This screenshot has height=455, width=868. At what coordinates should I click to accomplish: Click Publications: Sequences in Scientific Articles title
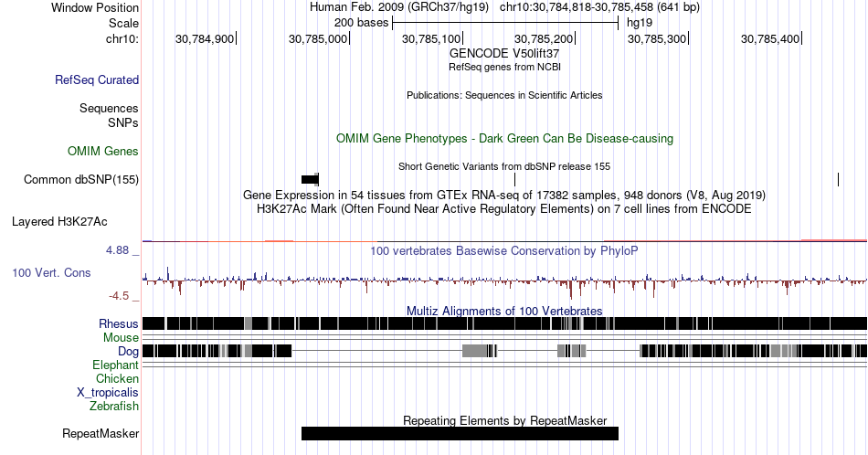coord(504,95)
